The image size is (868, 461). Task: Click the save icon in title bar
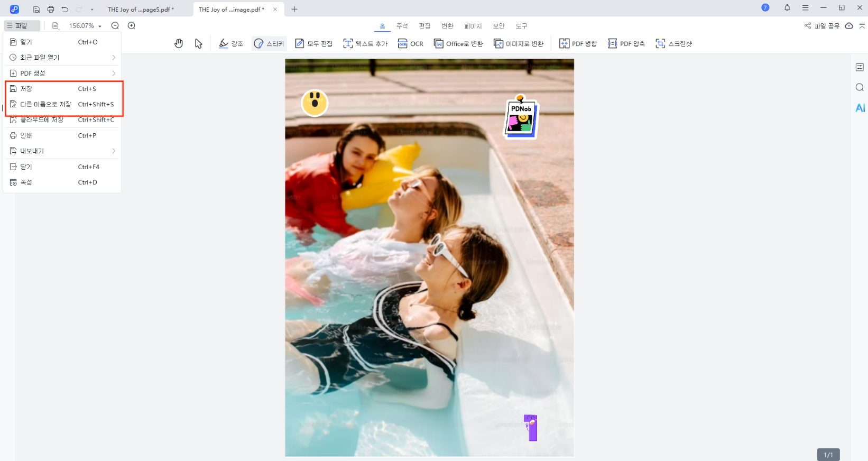point(36,9)
